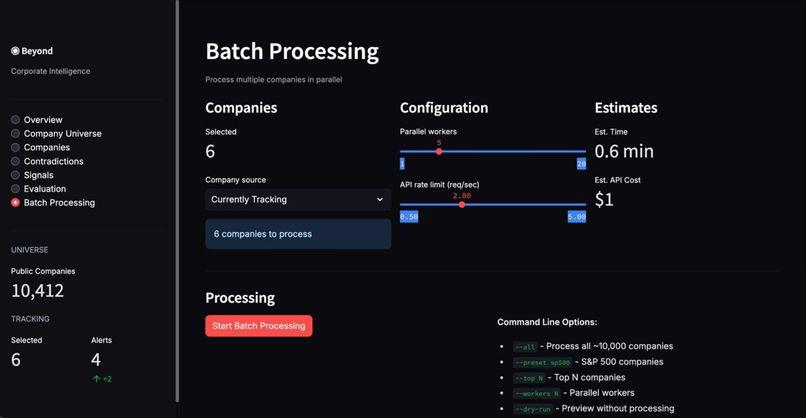
Task: Click the --all command line option
Action: [525, 347]
